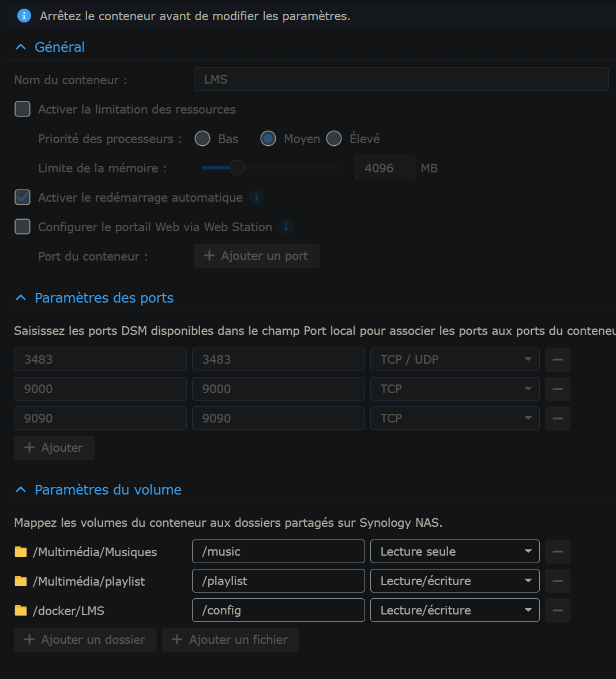Click the Ajouter un fichier button
The width and height of the screenshot is (616, 679).
click(230, 640)
